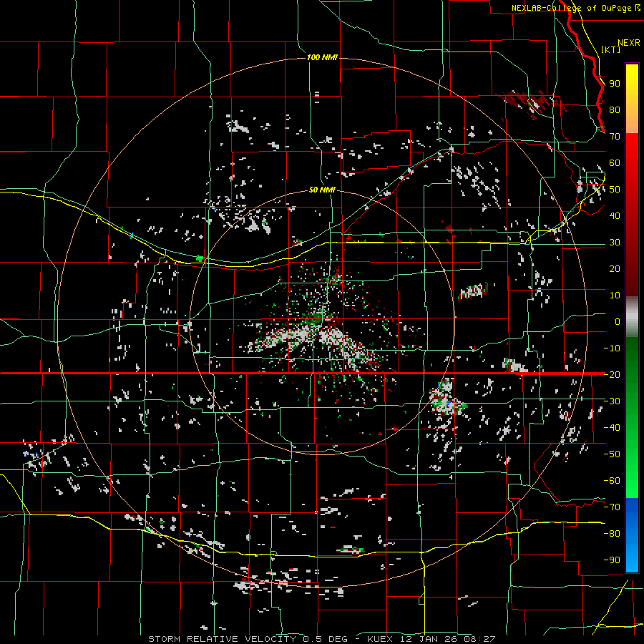Viewport: 644px width, 644px height.
Task: Click the -20 value on velocity scale
Action: [612, 374]
